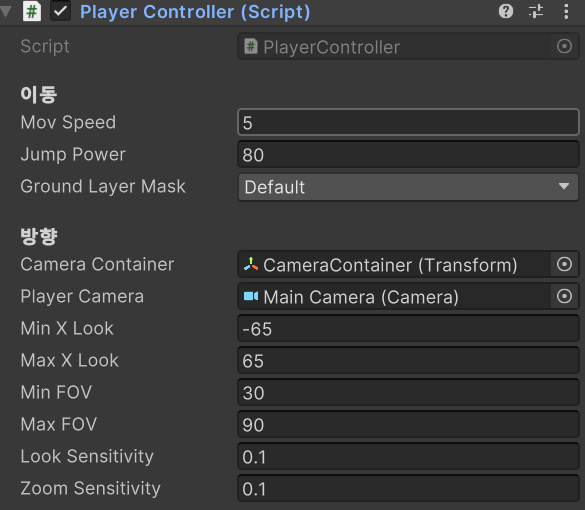585x510 pixels.
Task: Collapse the Player Controller component foldout
Action: pyautogui.click(x=6, y=11)
